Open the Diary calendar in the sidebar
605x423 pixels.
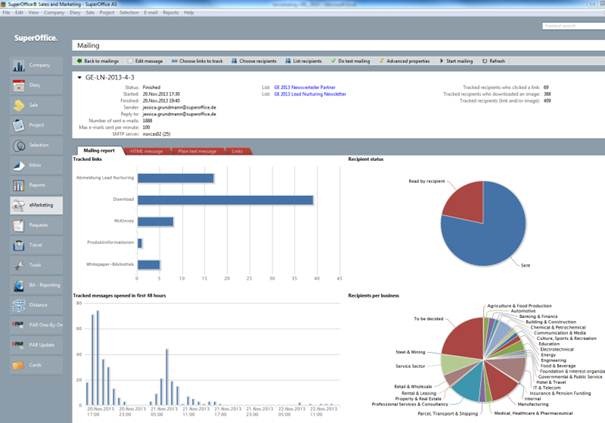click(x=36, y=85)
